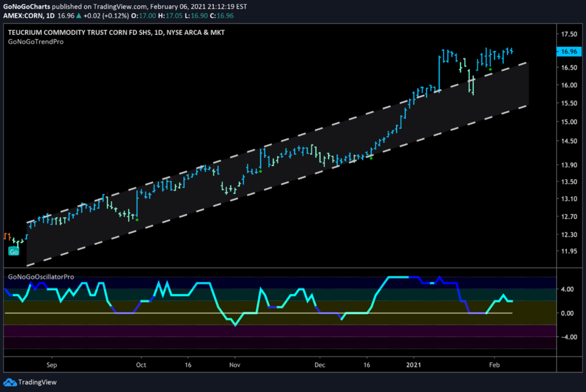Click the 12.30 price axis label
Viewport: 586px width, 392px height.
point(569,235)
